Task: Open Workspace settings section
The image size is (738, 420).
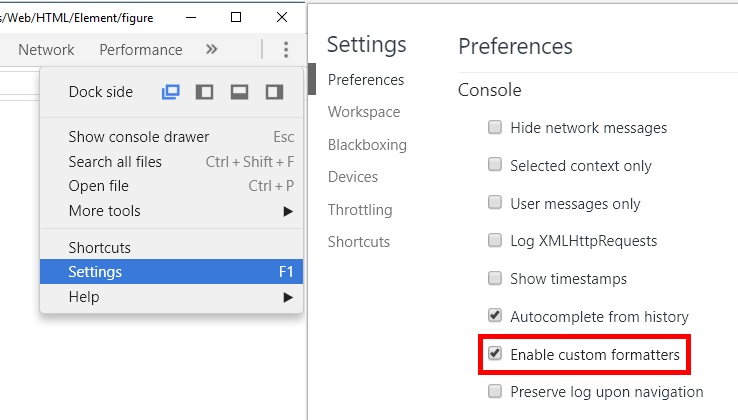Action: [364, 112]
